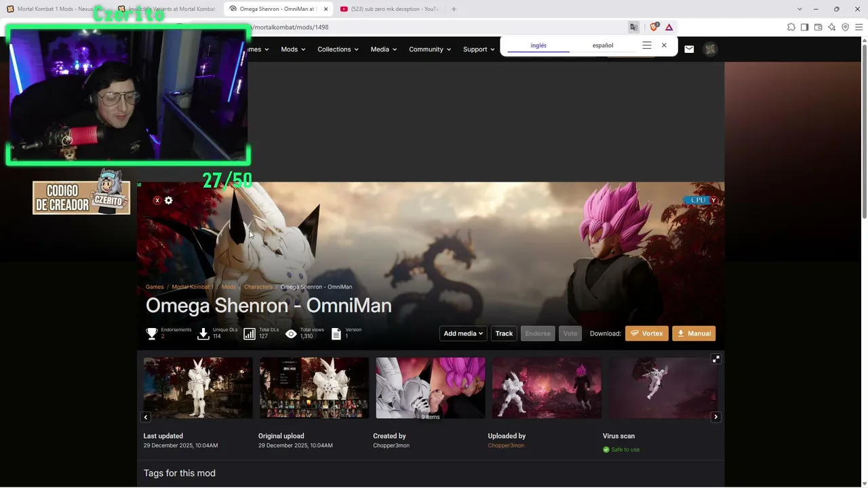Expand the Support navigation dropdown
The image size is (868, 488).
[479, 49]
